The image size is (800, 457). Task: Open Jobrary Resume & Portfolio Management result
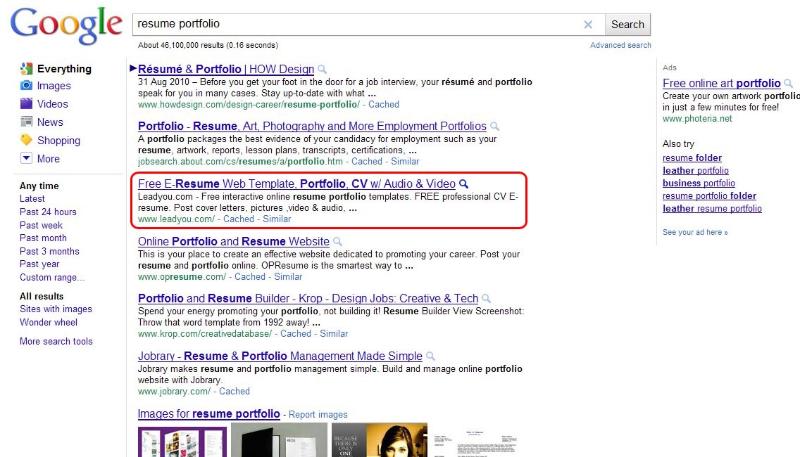coord(280,356)
